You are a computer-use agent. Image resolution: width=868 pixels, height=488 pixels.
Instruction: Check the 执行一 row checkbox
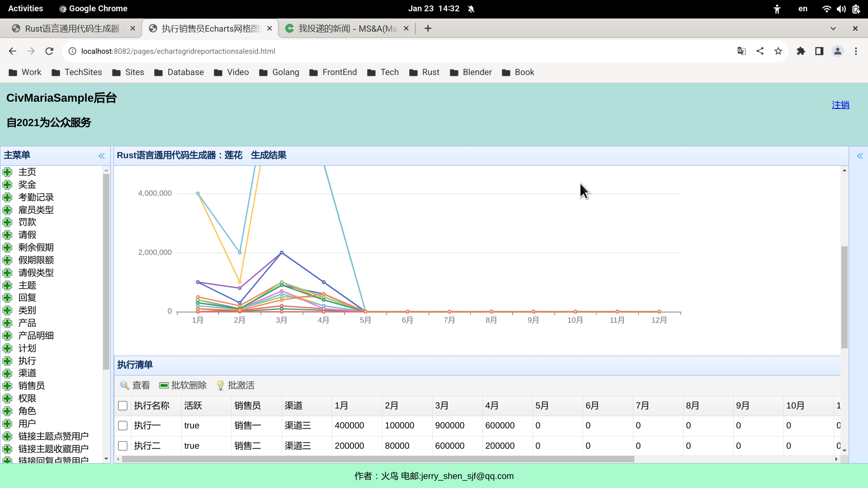point(123,426)
